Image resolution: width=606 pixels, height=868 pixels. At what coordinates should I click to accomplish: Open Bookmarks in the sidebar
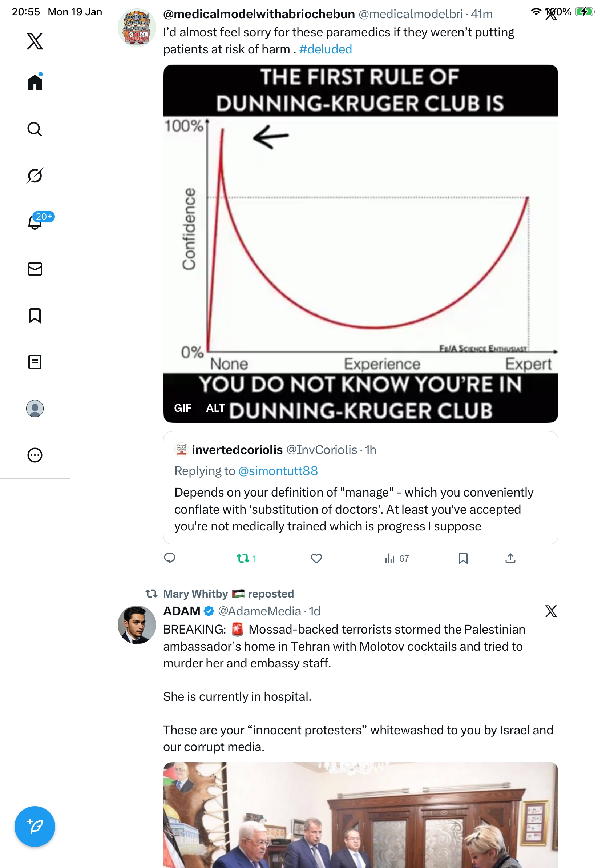pos(35,315)
